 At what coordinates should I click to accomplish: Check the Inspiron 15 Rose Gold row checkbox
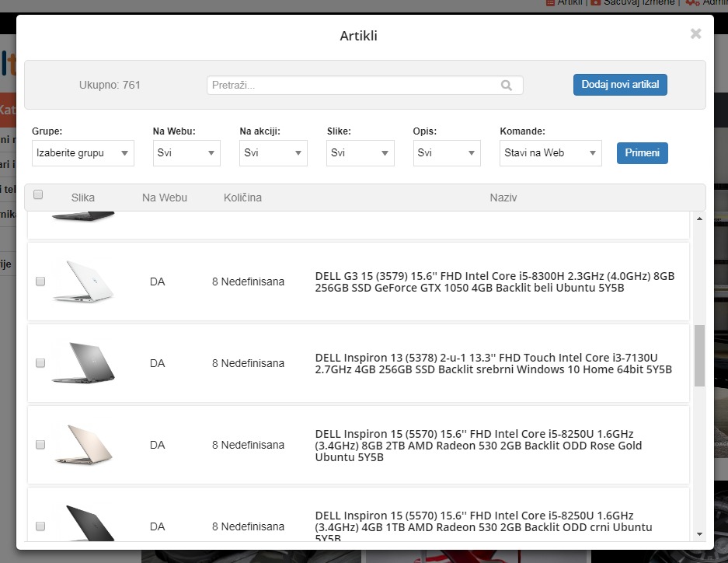[x=40, y=445]
